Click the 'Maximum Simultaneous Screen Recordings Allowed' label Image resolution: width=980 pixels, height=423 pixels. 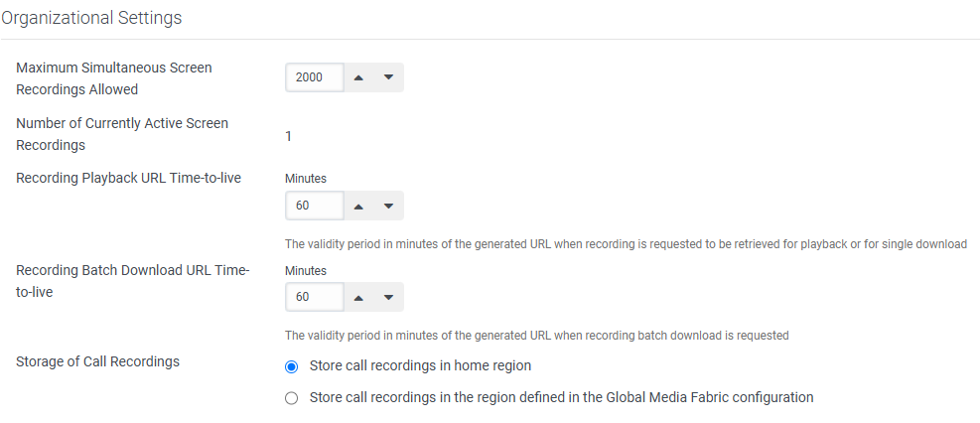[113, 78]
